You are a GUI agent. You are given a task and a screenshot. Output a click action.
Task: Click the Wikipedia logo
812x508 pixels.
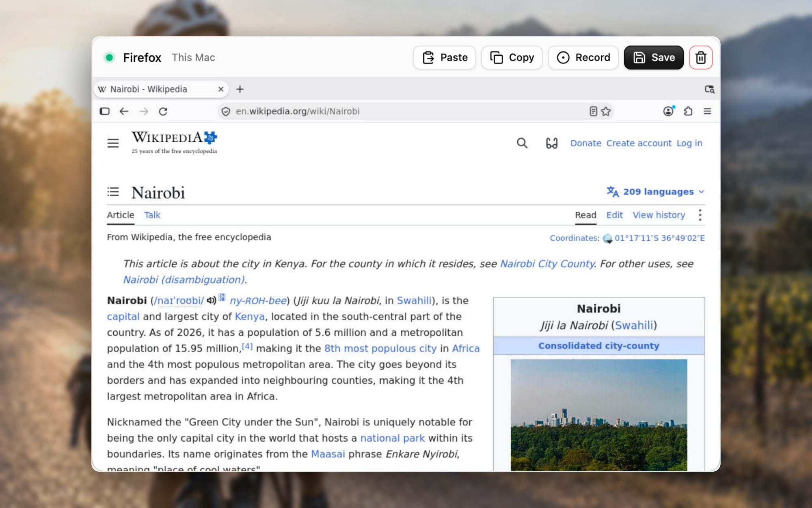point(174,142)
